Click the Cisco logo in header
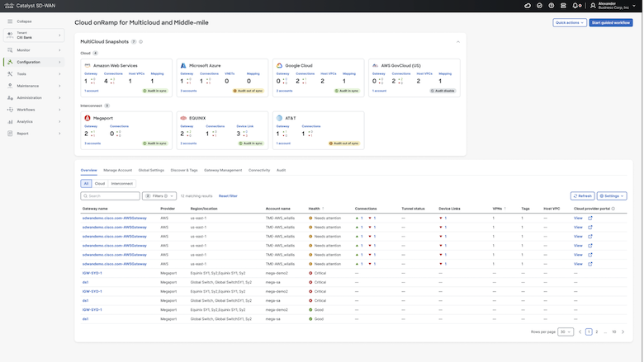The image size is (644, 362). click(9, 6)
